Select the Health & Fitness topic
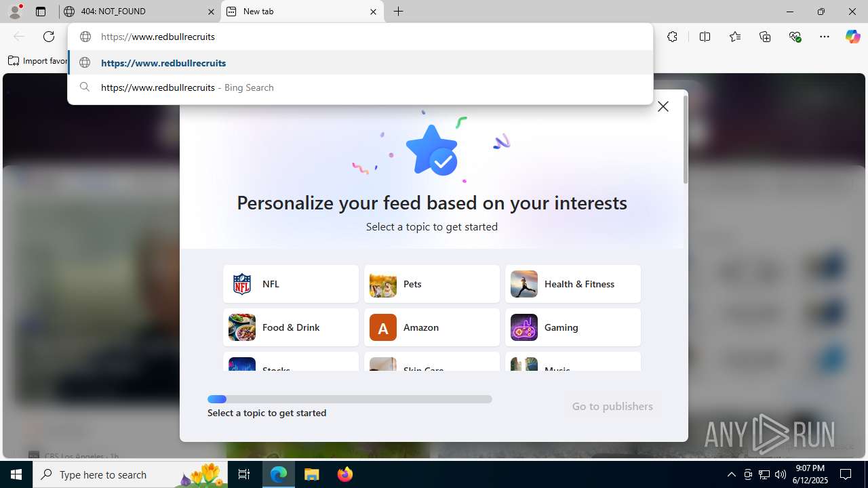Image resolution: width=868 pixels, height=488 pixels. point(573,284)
